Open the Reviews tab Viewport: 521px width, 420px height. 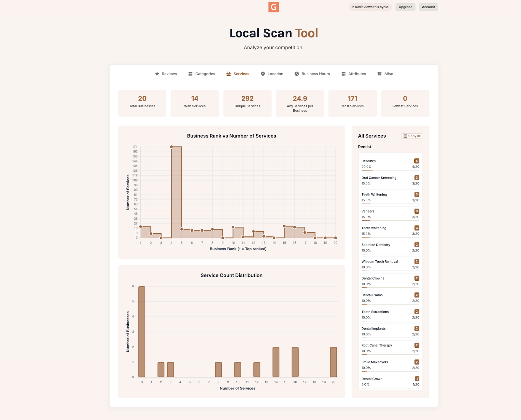click(166, 74)
